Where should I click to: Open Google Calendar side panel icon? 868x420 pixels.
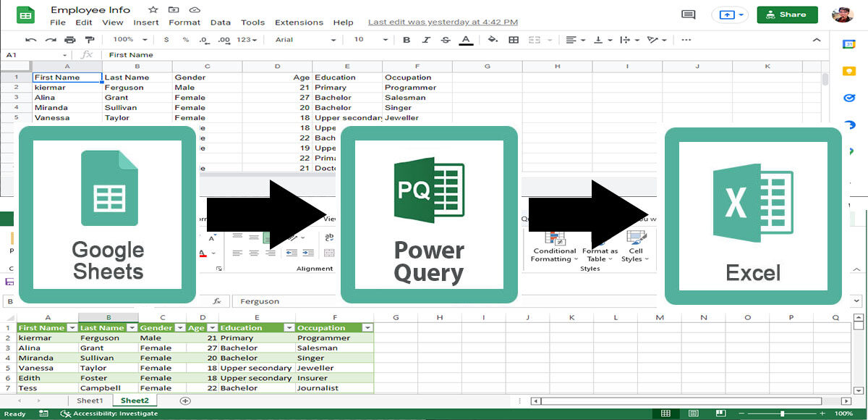point(849,45)
